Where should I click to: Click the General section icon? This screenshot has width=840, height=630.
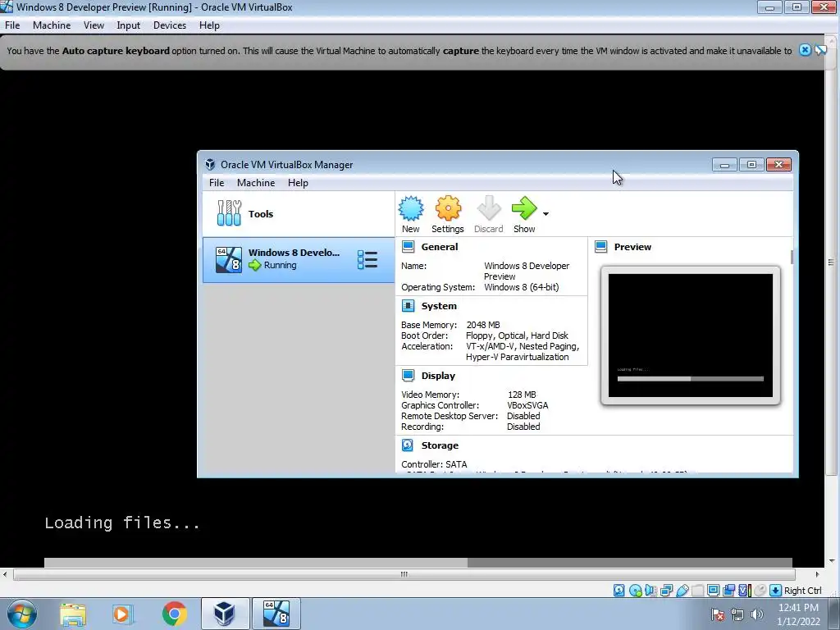pyautogui.click(x=409, y=246)
